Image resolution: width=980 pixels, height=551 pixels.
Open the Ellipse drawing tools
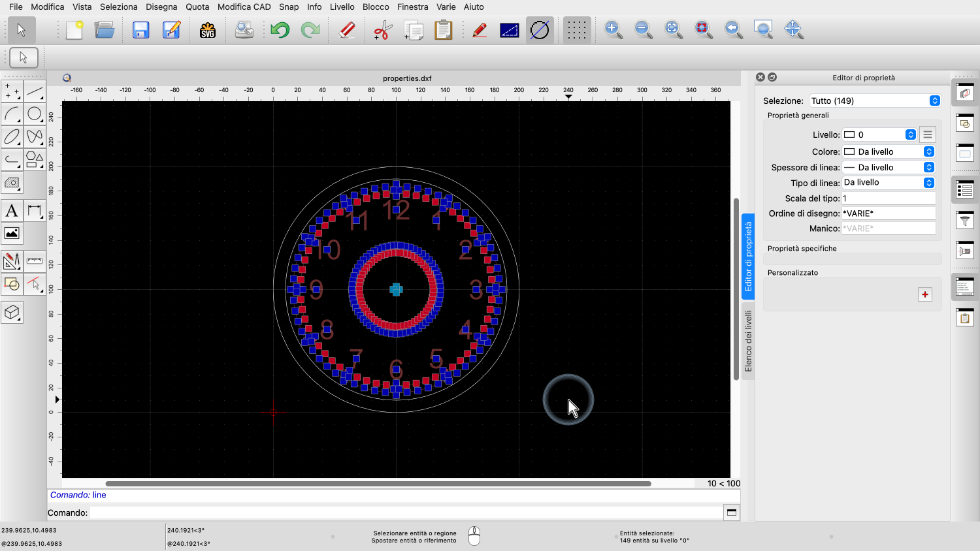(12, 137)
